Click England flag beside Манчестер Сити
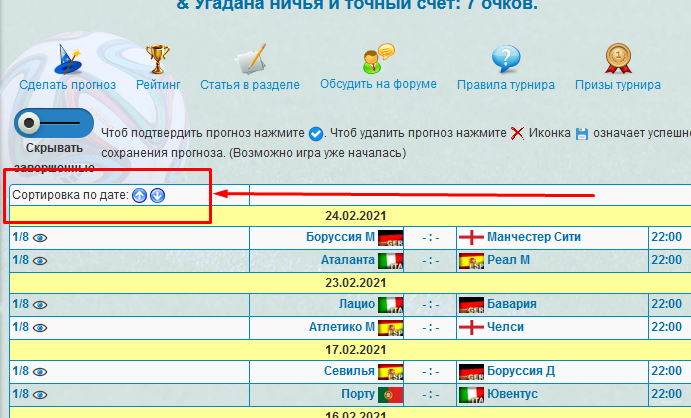Viewport: 691px width, 418px height. [471, 238]
